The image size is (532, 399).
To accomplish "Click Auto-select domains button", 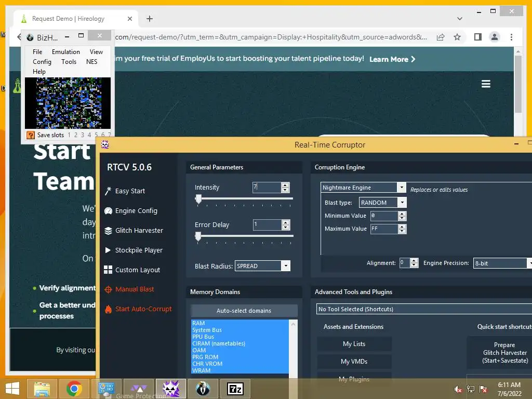I will pos(244,311).
